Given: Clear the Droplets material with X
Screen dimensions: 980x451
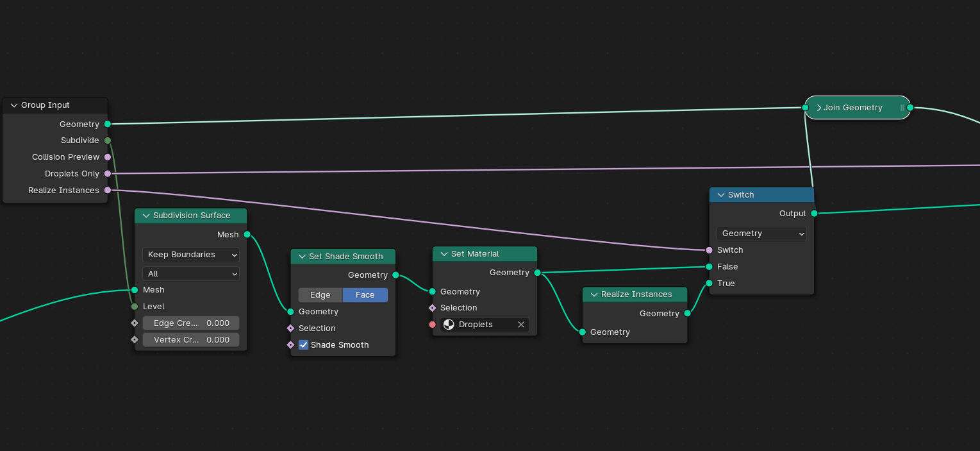Looking at the screenshot, I should [x=521, y=325].
